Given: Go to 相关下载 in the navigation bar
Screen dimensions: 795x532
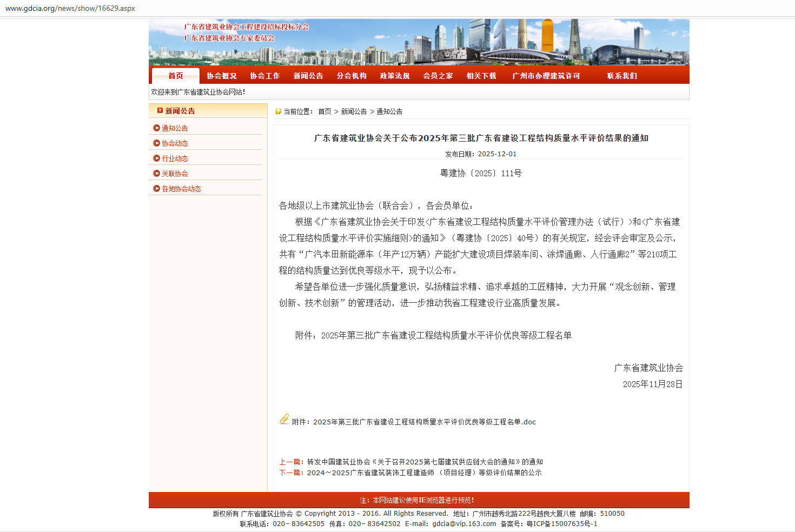Looking at the screenshot, I should (481, 76).
